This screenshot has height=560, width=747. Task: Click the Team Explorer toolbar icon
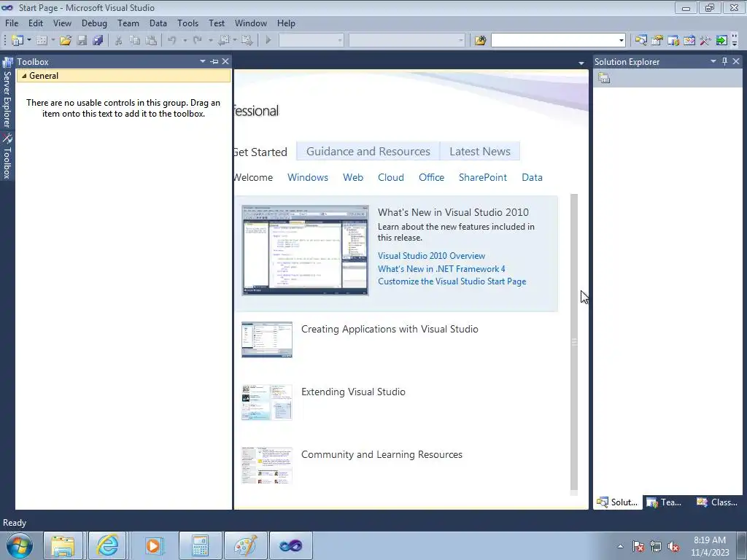673,41
